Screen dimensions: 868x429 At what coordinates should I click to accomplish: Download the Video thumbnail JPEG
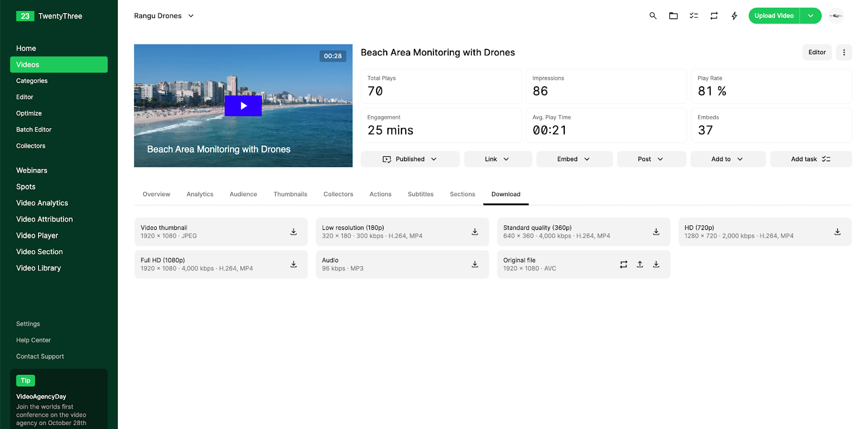point(293,232)
